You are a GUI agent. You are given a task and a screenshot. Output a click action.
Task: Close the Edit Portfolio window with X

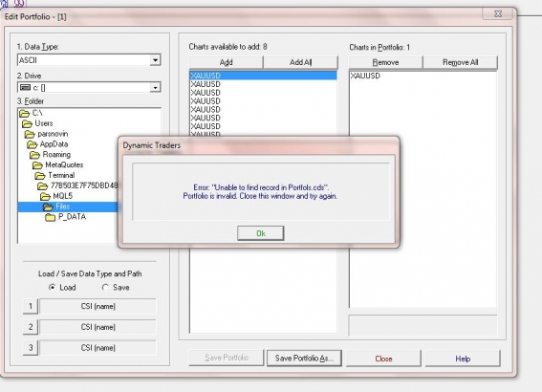pos(498,13)
